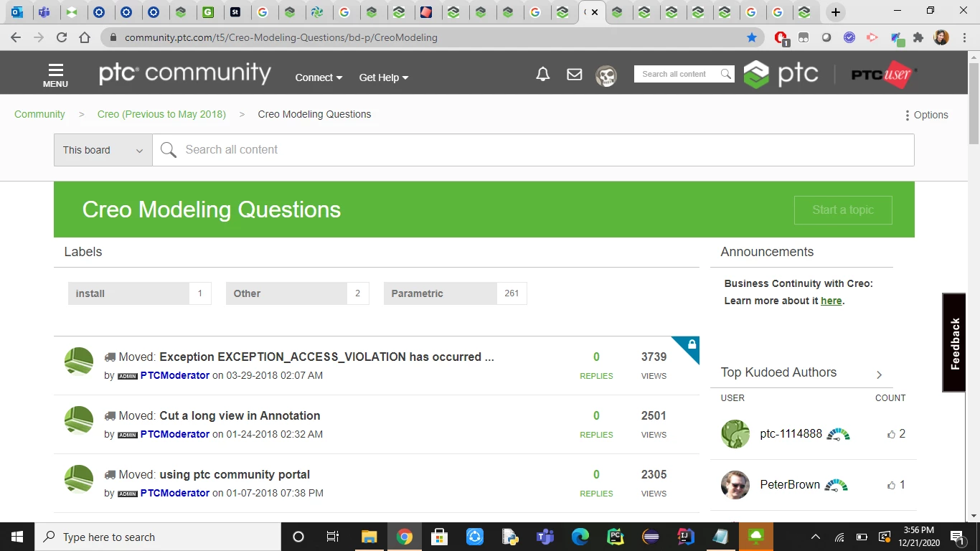Screen dimensions: 980x551
Task: Filter by the Parametric label
Action: 455,293
